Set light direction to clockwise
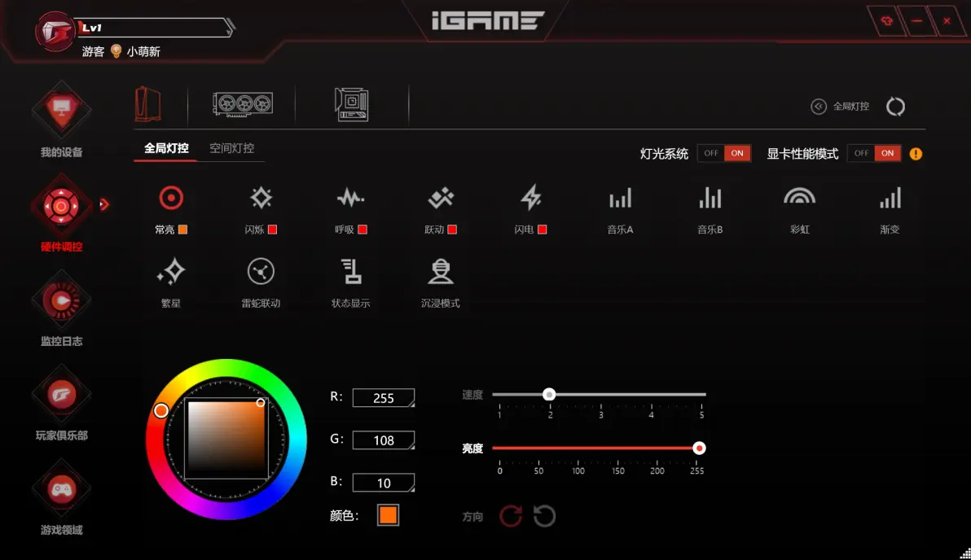This screenshot has height=560, width=971. [511, 515]
